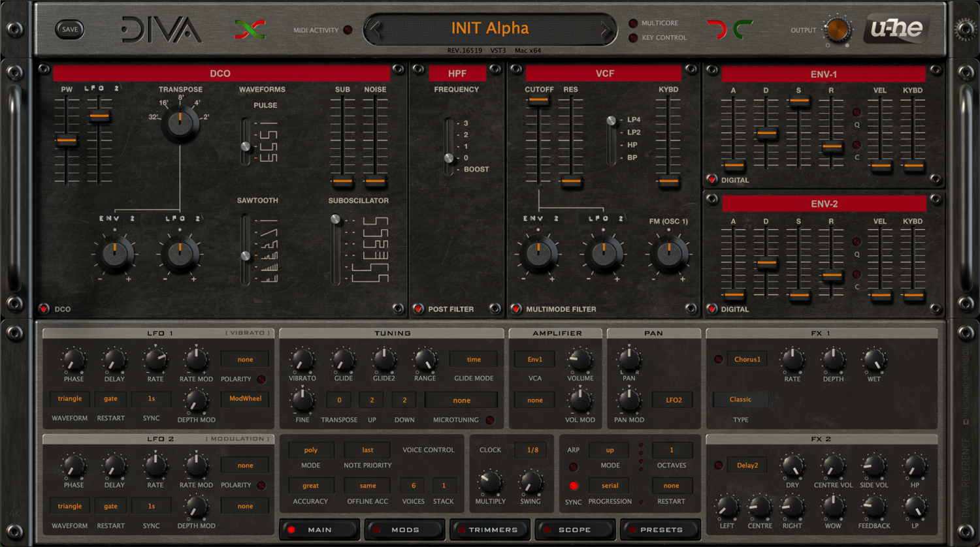The width and height of the screenshot is (980, 547).
Task: Open the PRESETS tab
Action: (661, 530)
